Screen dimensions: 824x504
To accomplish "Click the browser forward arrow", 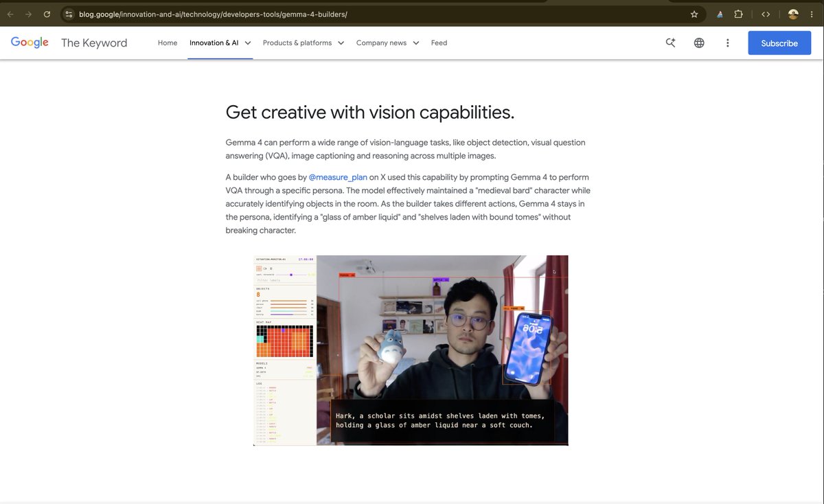I will [x=28, y=14].
